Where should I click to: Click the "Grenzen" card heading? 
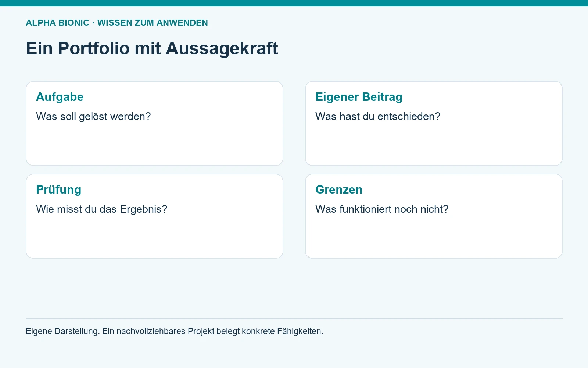pyautogui.click(x=339, y=190)
